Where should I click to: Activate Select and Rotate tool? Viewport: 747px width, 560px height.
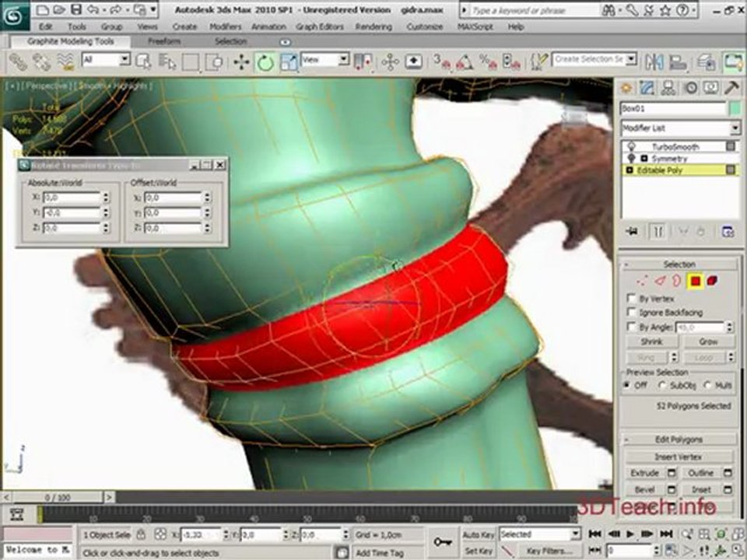(265, 62)
